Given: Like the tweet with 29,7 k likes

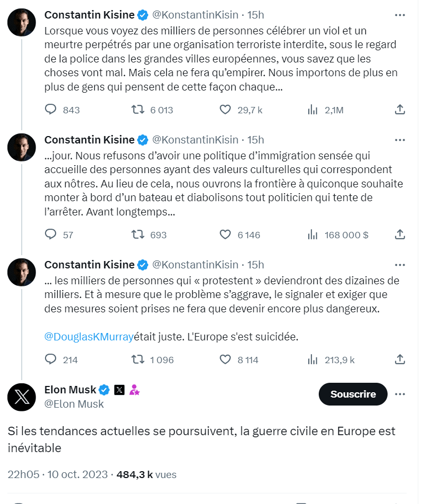Looking at the screenshot, I should [226, 110].
